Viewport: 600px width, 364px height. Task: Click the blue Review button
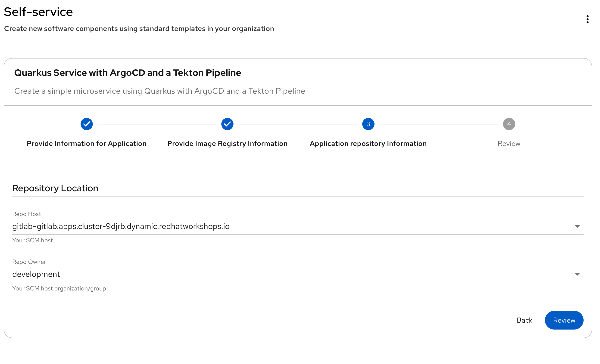point(564,320)
